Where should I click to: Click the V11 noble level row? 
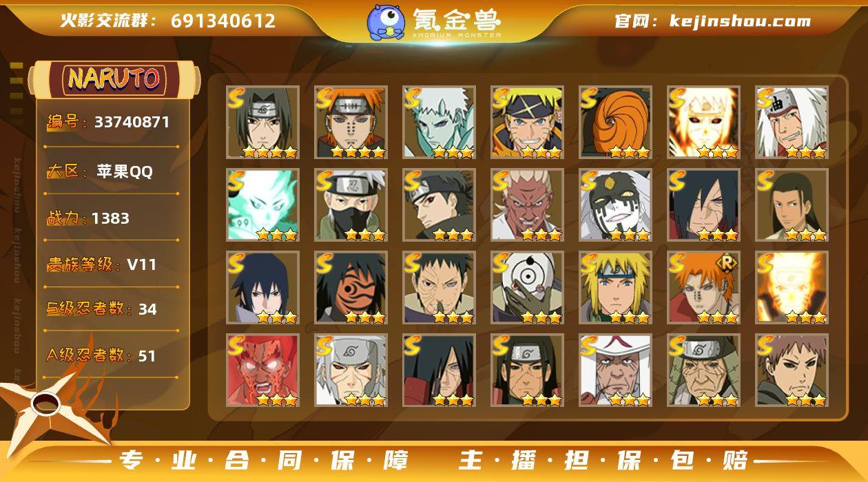[112, 264]
